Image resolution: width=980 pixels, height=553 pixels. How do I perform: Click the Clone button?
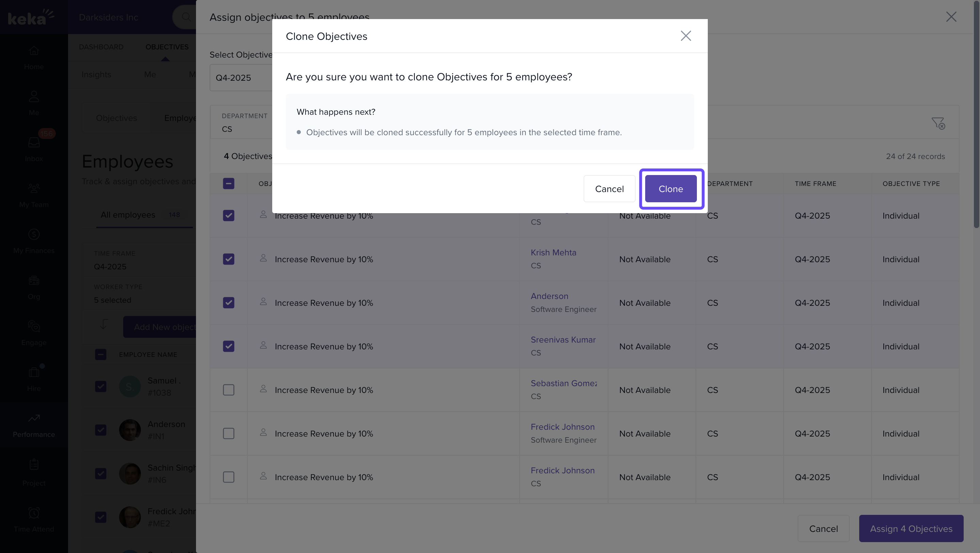click(671, 189)
